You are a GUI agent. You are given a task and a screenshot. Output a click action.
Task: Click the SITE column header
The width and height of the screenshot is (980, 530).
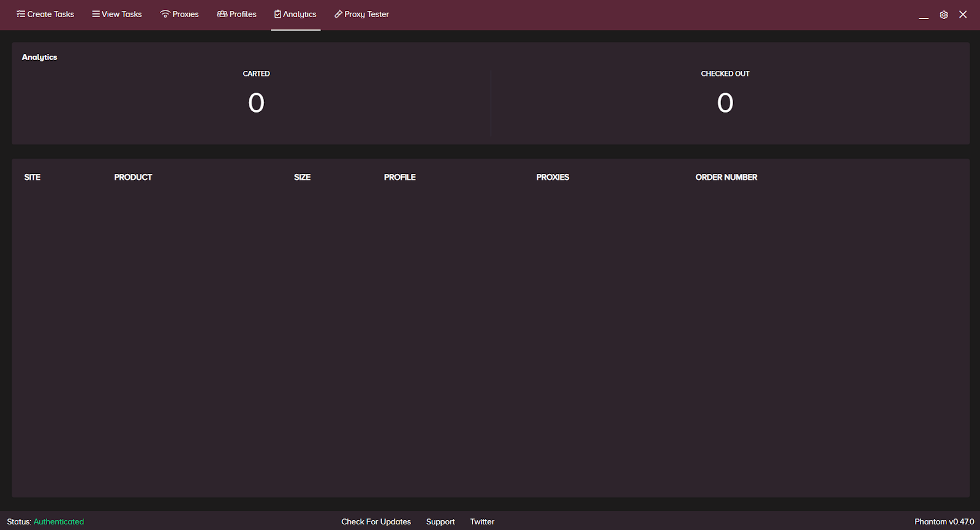point(32,177)
